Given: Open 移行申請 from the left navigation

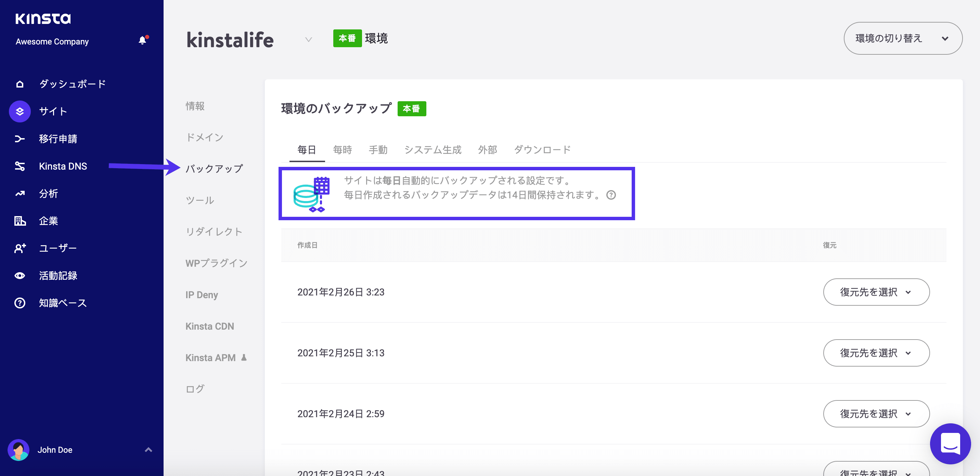Looking at the screenshot, I should [58, 139].
